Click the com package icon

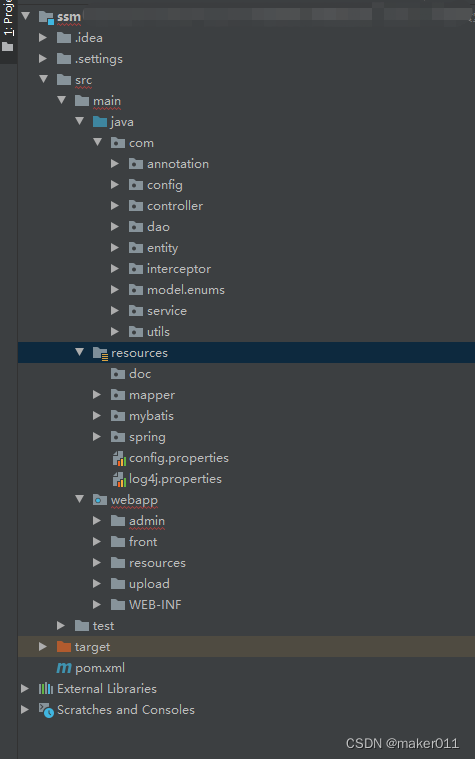[118, 143]
